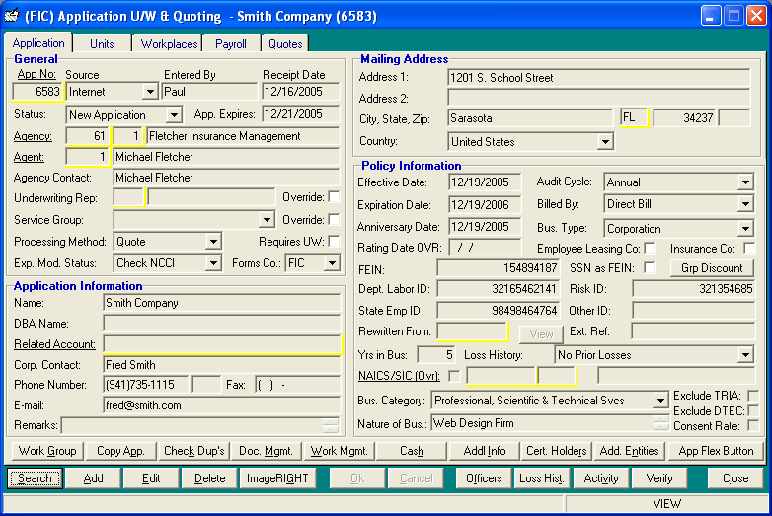Click the Remarks field scroll arrows

(x=333, y=425)
